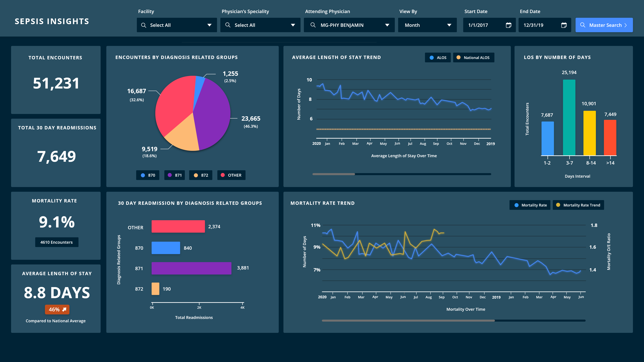Click the Physician's Speciality search icon
Image resolution: width=644 pixels, height=362 pixels.
click(228, 25)
